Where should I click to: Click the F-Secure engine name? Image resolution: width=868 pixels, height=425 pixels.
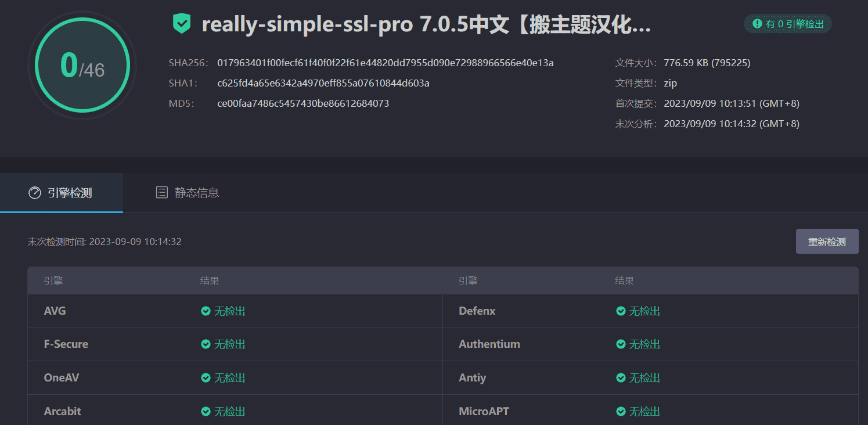click(x=66, y=344)
